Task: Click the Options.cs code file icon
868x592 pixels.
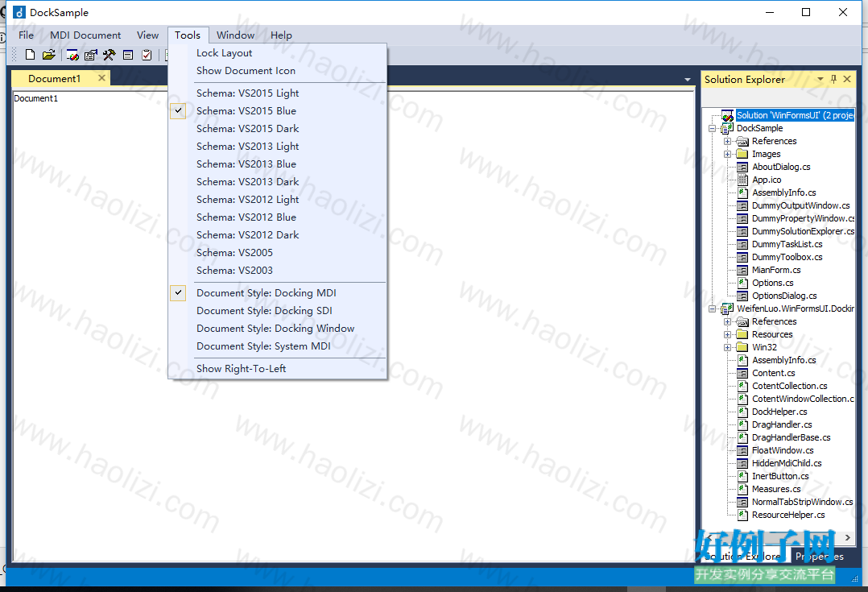Action: coord(743,283)
